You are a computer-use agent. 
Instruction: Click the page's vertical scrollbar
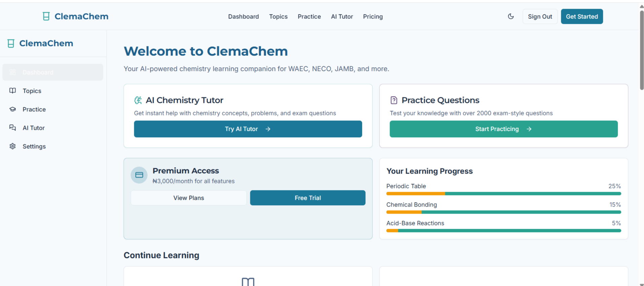coord(641,50)
